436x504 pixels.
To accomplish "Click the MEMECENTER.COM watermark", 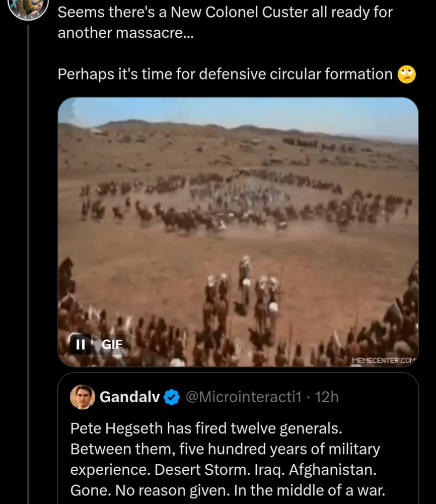I will click(385, 360).
